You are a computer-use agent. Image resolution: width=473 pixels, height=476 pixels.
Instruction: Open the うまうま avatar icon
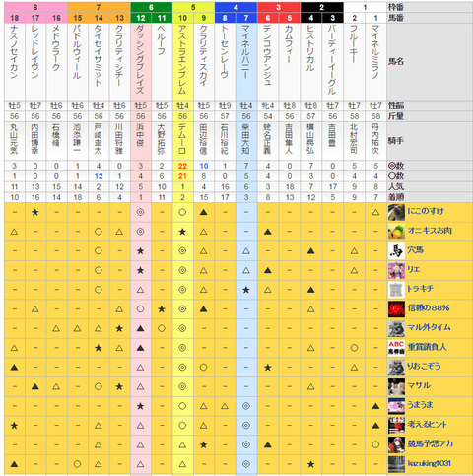click(396, 406)
